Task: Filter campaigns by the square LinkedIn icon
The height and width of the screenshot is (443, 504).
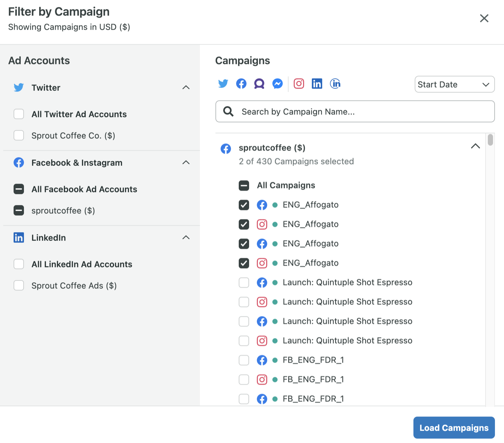Action: coord(317,84)
